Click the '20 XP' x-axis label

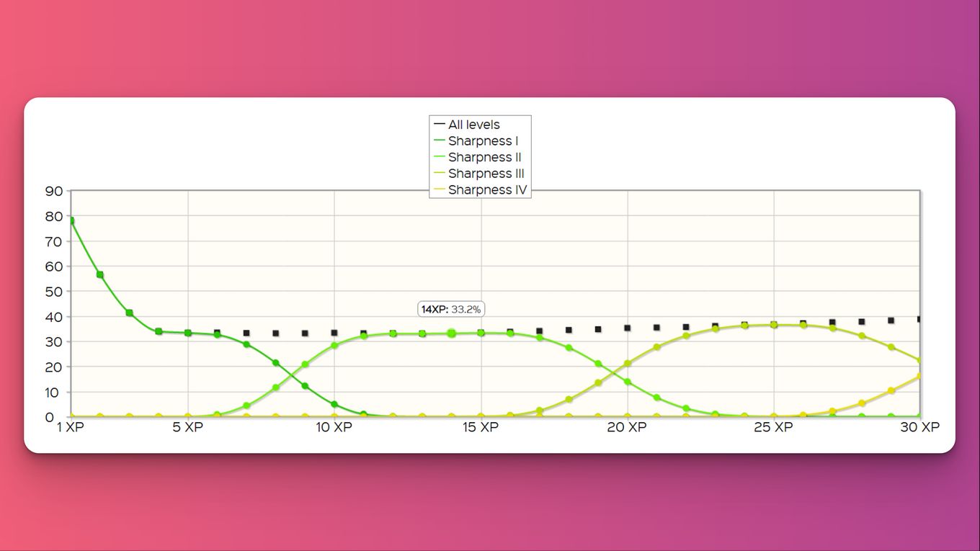click(627, 427)
